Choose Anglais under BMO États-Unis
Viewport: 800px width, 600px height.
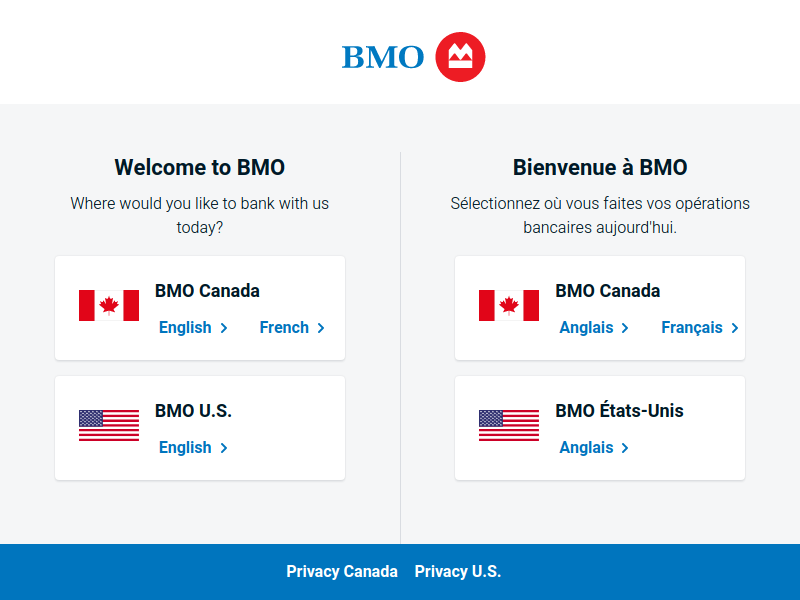pos(594,447)
